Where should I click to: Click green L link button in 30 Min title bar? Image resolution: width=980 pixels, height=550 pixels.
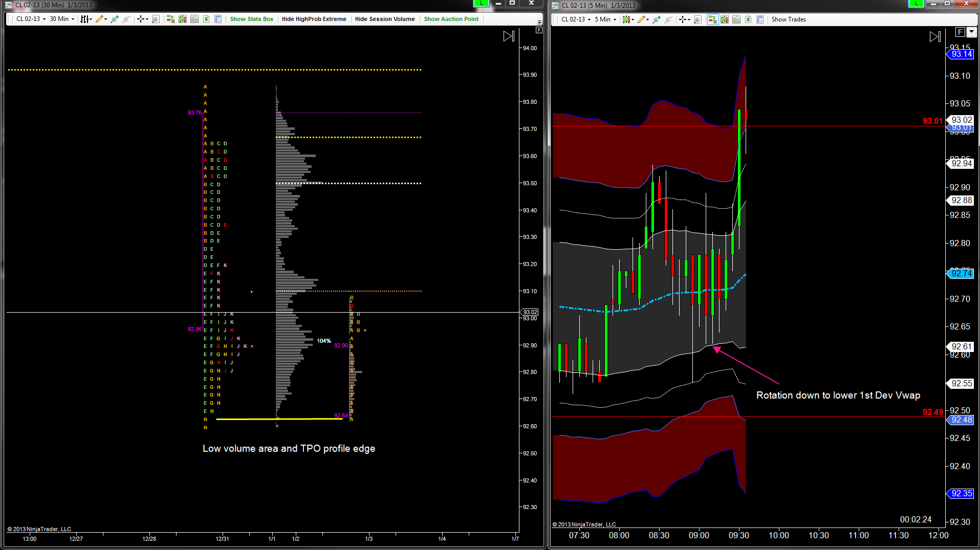[481, 3]
